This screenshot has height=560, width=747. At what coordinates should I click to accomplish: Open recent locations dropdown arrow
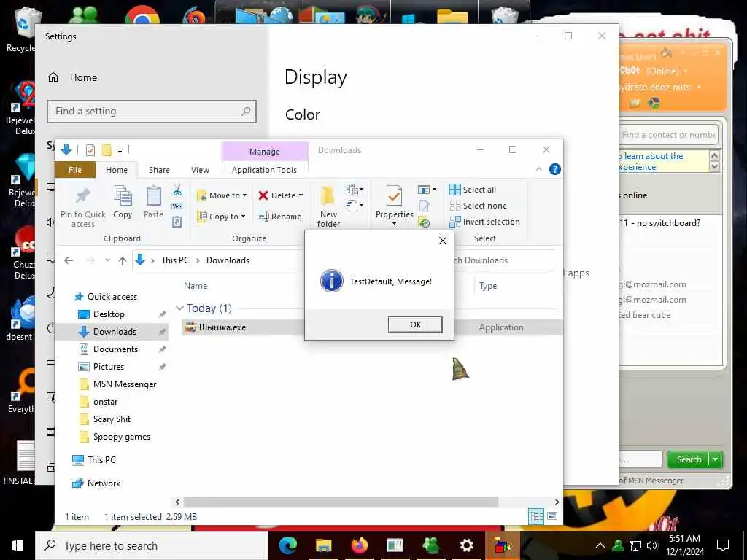(108, 260)
